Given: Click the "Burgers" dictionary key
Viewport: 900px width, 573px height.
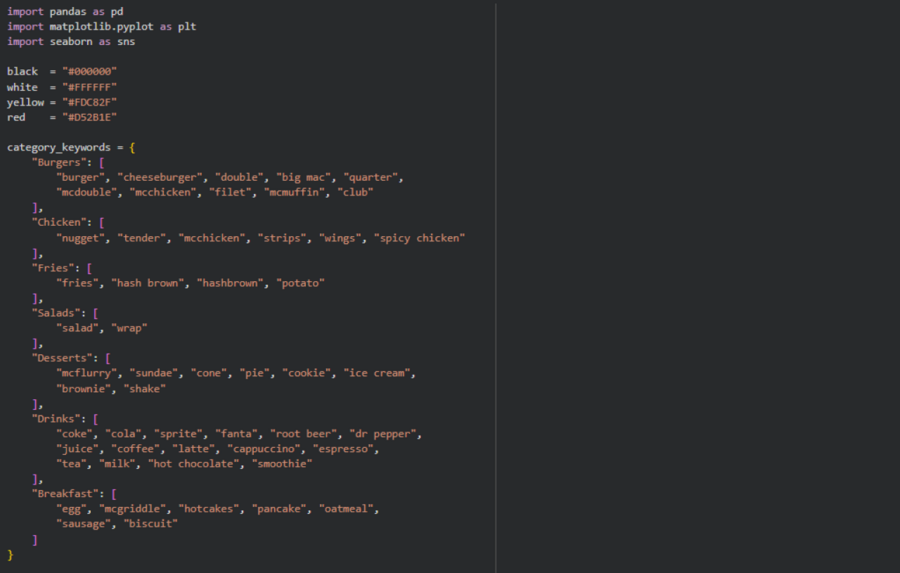Looking at the screenshot, I should coord(59,162).
